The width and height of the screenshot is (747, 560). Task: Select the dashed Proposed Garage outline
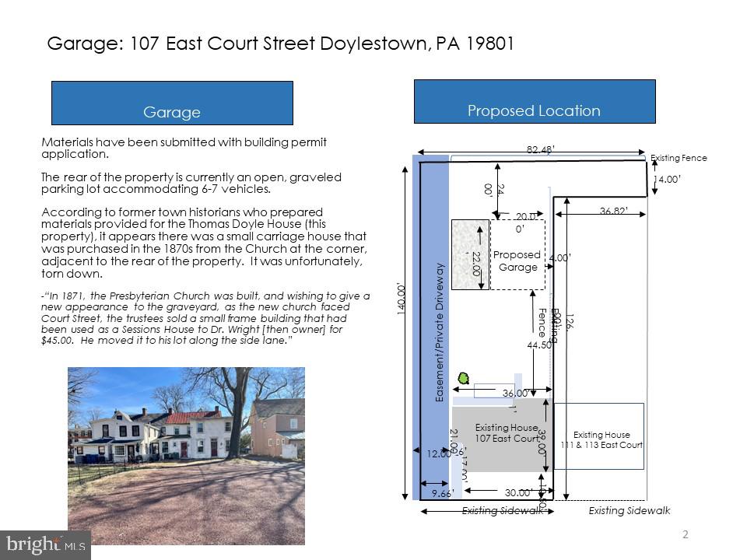pyautogui.click(x=516, y=257)
